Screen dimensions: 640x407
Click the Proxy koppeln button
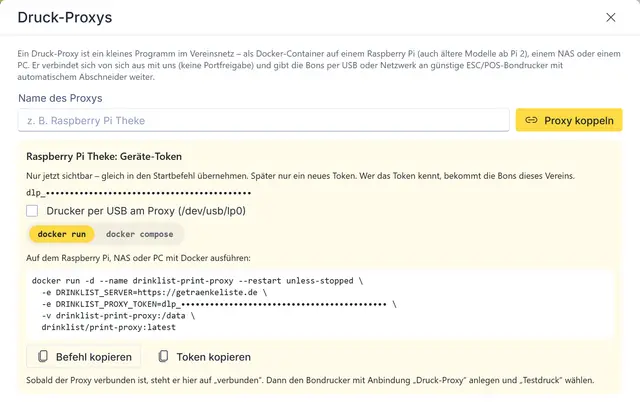(x=569, y=120)
